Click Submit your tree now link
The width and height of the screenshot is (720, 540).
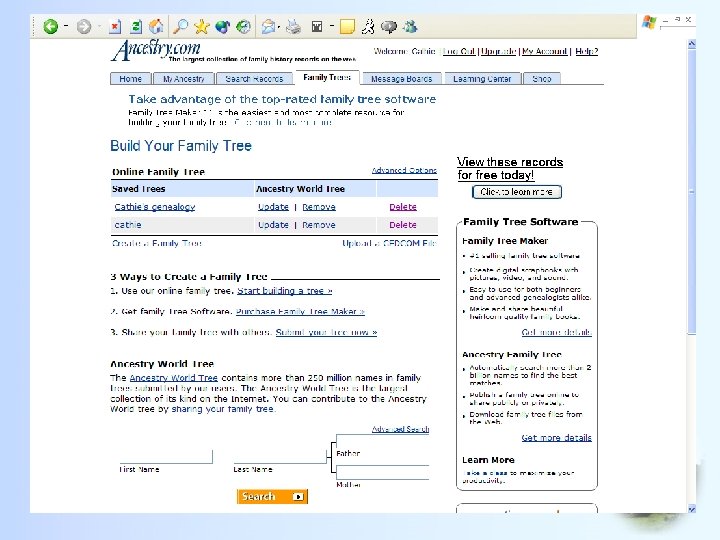coord(326,332)
